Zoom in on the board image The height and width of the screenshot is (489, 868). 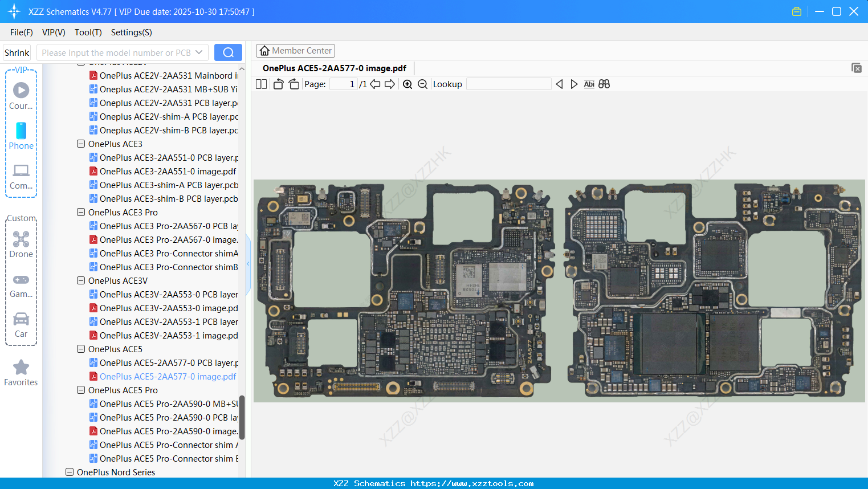[407, 84]
